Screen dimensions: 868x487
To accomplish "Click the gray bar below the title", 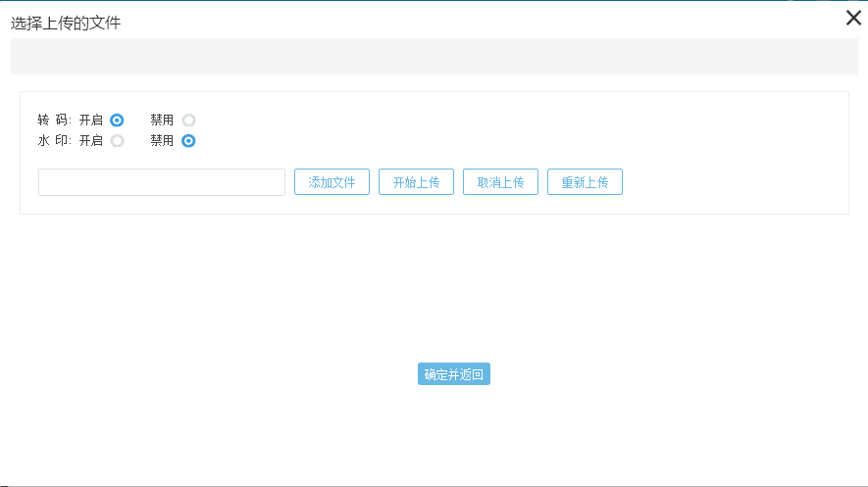I will pos(434,56).
